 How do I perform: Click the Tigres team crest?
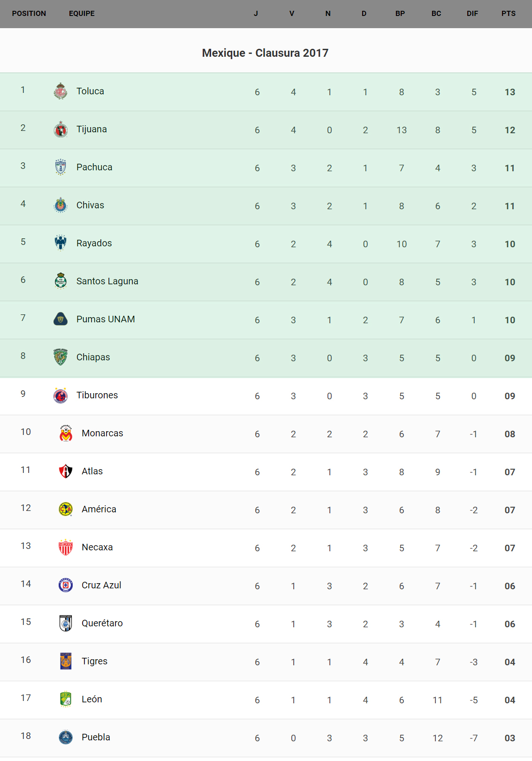click(x=66, y=661)
